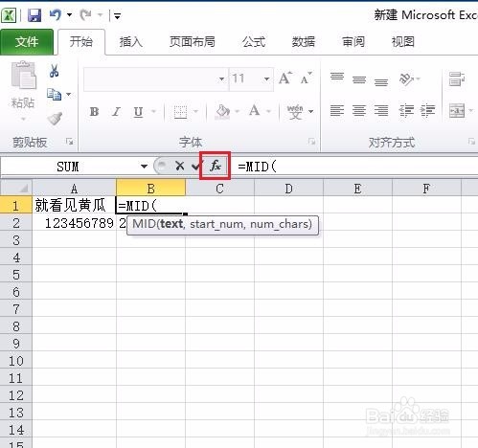478x448 pixels.
Task: Increase the cell indent
Action: pyautogui.click(x=428, y=111)
